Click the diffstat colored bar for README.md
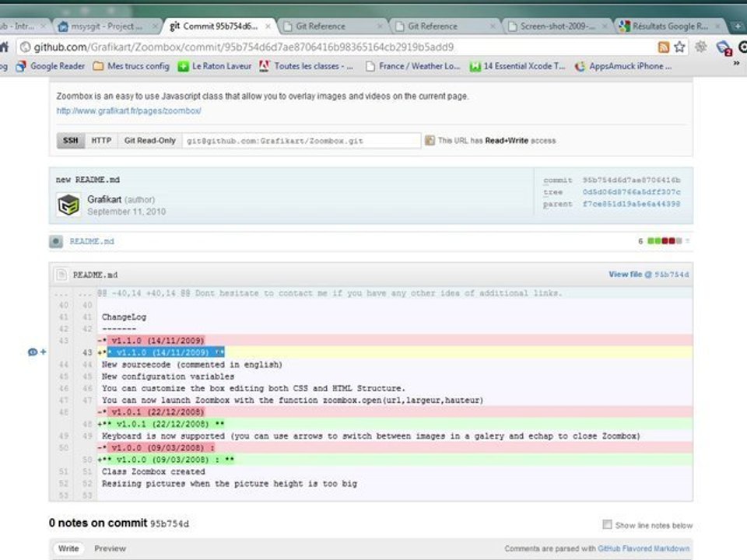Screen dimensions: 747x560 [665, 241]
